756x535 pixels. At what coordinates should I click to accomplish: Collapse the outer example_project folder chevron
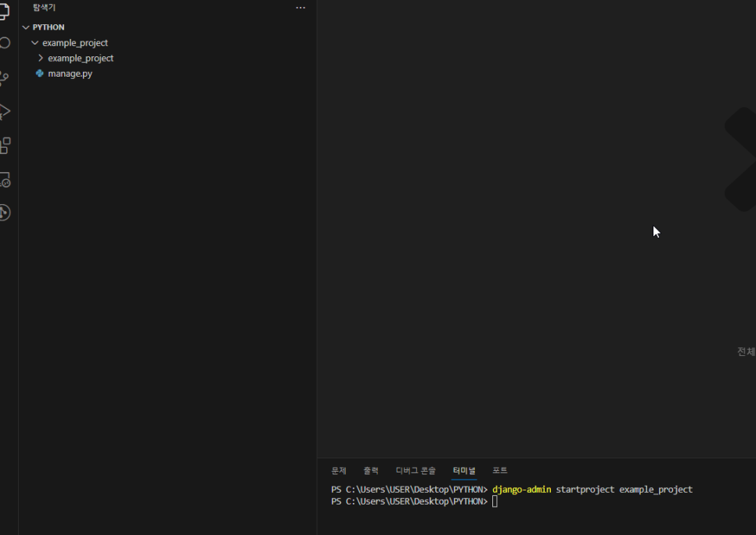tap(34, 43)
